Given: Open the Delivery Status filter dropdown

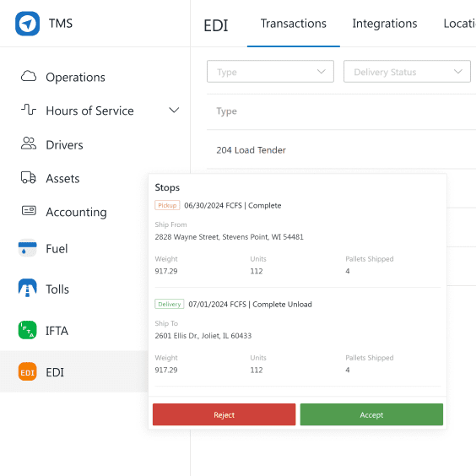Looking at the screenshot, I should (x=407, y=72).
